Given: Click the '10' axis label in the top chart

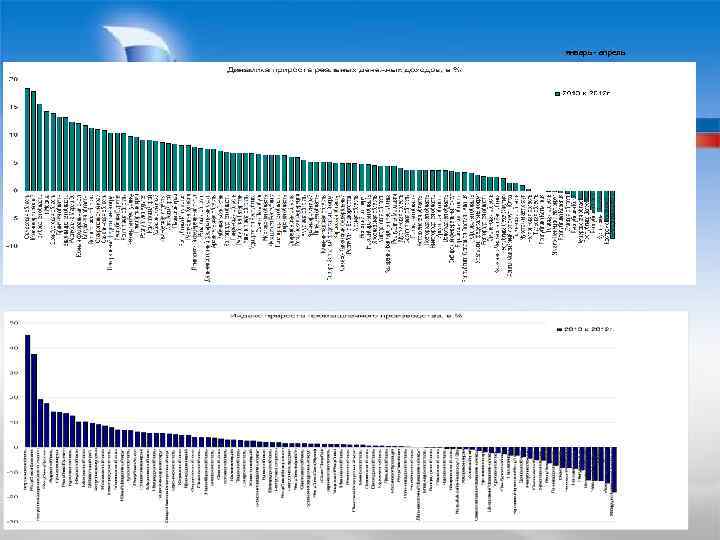Looking at the screenshot, I should click(x=13, y=135).
